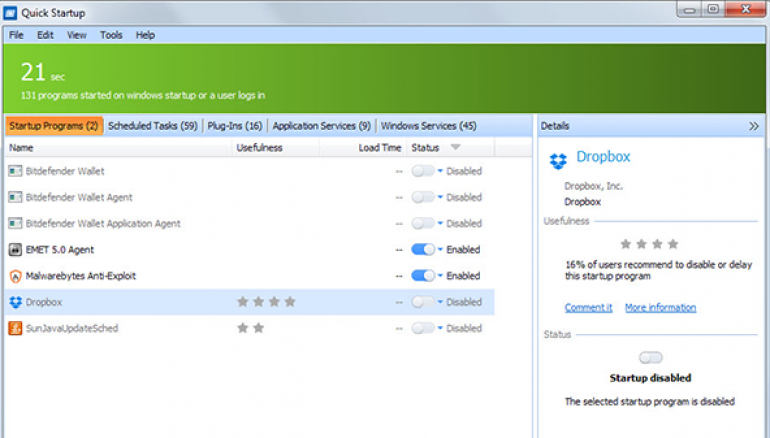Disable the EMET 5.0 Agent toggle
770x438 pixels.
(423, 249)
